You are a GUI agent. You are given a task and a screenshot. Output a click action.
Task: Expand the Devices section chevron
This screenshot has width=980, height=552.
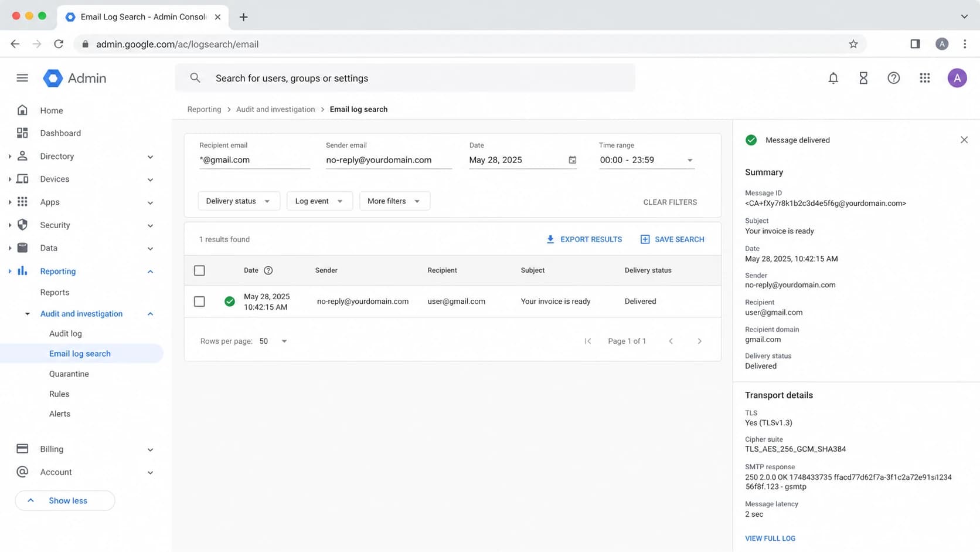tap(150, 180)
